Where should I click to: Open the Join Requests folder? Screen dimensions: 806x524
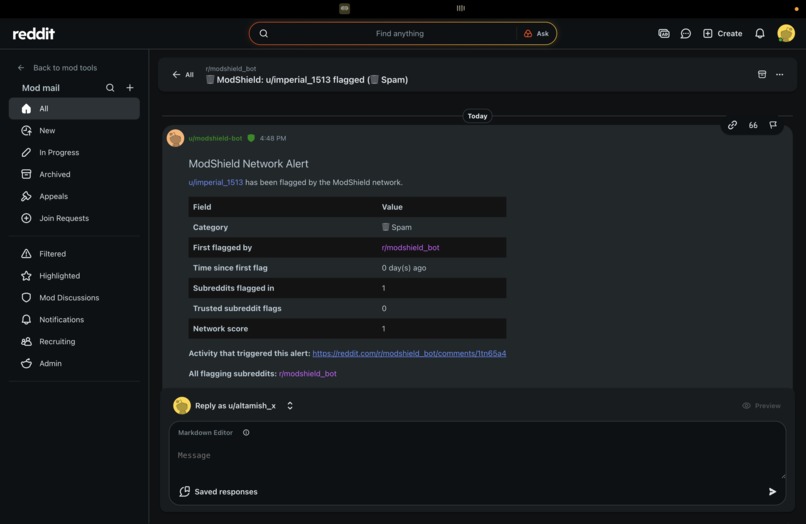tap(74, 218)
